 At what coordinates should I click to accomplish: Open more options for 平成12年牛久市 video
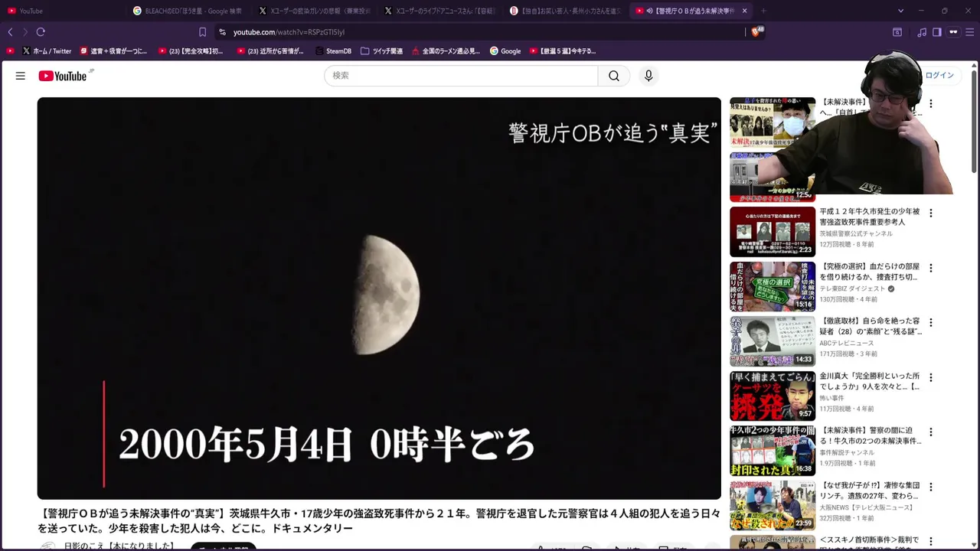pos(931,213)
